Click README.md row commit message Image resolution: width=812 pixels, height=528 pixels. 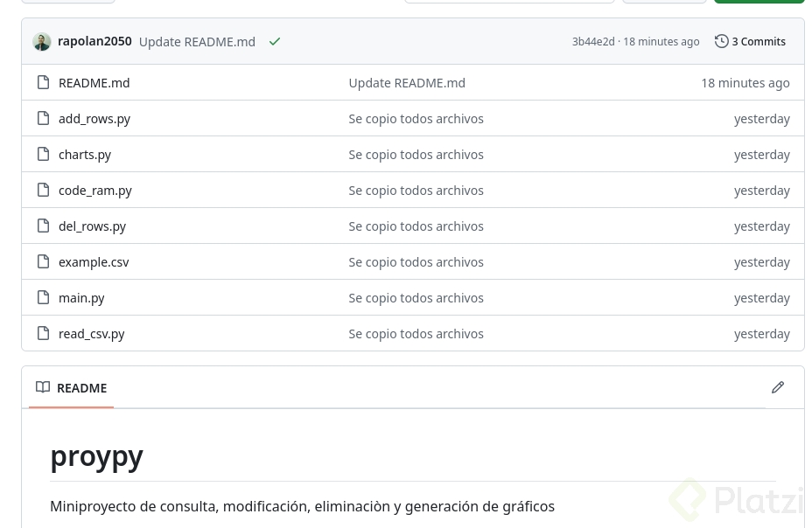[407, 82]
